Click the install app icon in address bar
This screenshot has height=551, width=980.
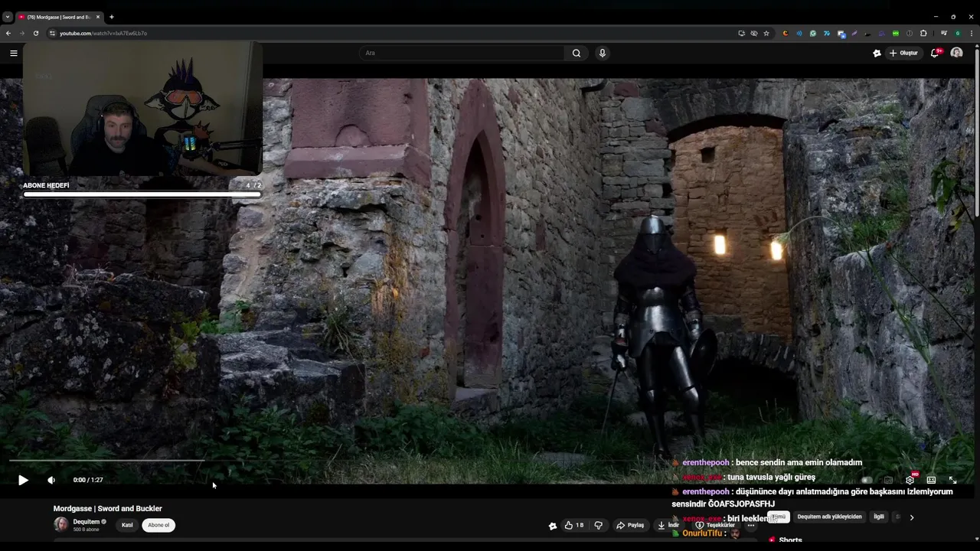[x=741, y=33]
